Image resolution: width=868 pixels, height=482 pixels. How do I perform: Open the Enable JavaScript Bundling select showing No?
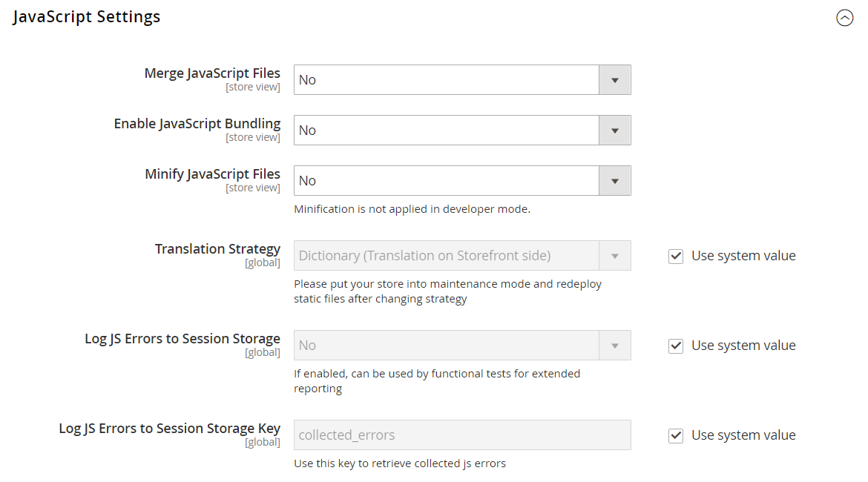pos(447,131)
